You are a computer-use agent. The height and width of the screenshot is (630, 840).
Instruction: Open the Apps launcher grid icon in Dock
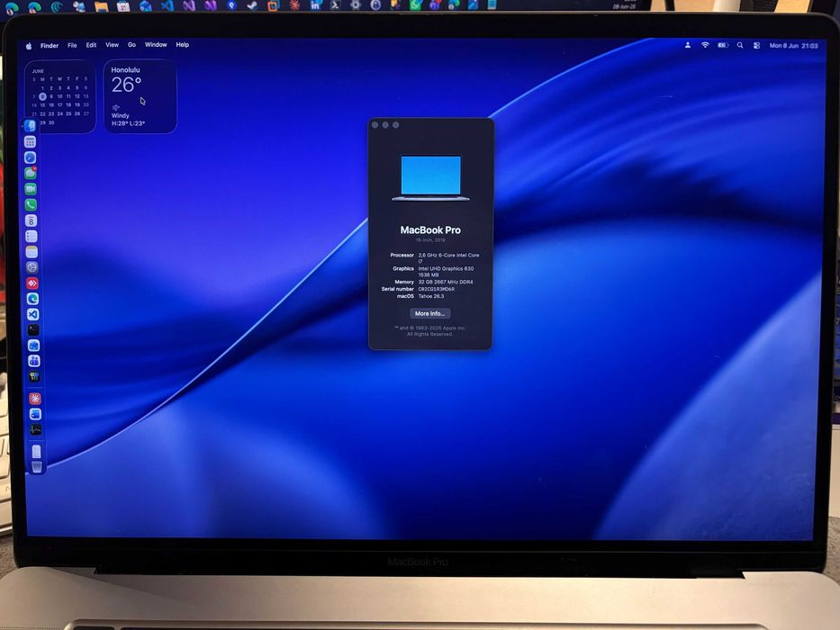(x=30, y=142)
